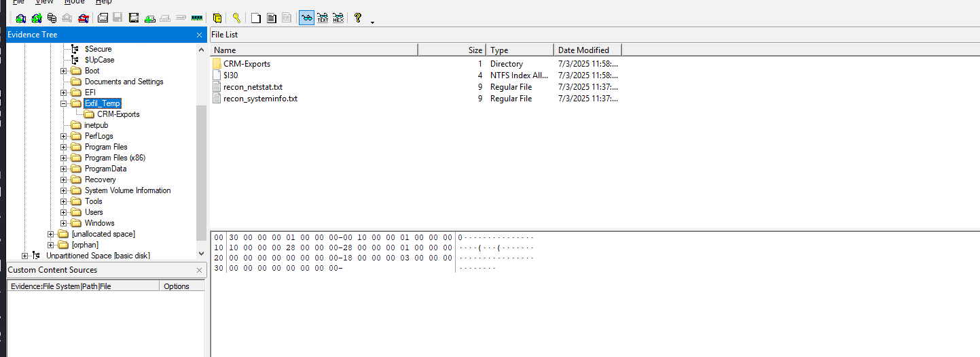This screenshot has width=980, height=357.
Task: Select Documents and Settings folder in tree
Action: tap(124, 82)
